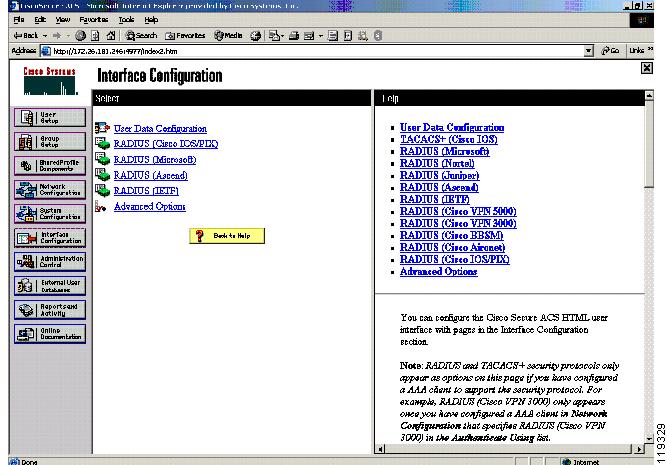The image size is (667, 465).
Task: Click the icon beside Advanced Options
Action: coord(100,206)
